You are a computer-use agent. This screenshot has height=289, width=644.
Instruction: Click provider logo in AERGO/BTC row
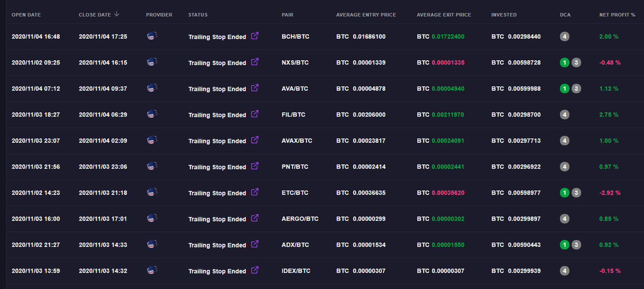pyautogui.click(x=152, y=218)
